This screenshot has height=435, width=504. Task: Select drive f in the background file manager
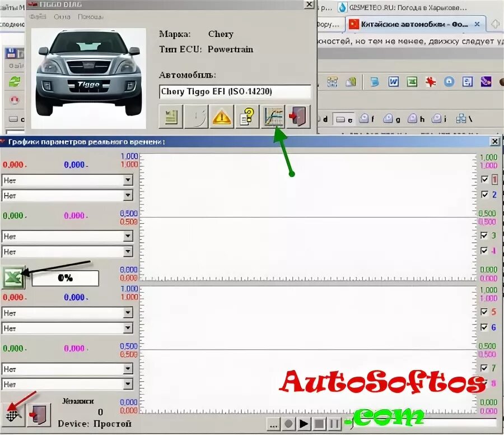click(x=366, y=119)
